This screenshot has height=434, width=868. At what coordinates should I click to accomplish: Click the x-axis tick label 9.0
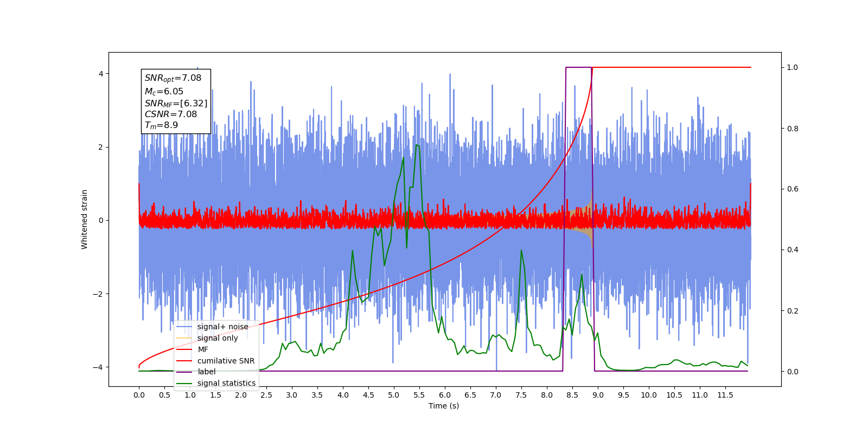click(598, 395)
